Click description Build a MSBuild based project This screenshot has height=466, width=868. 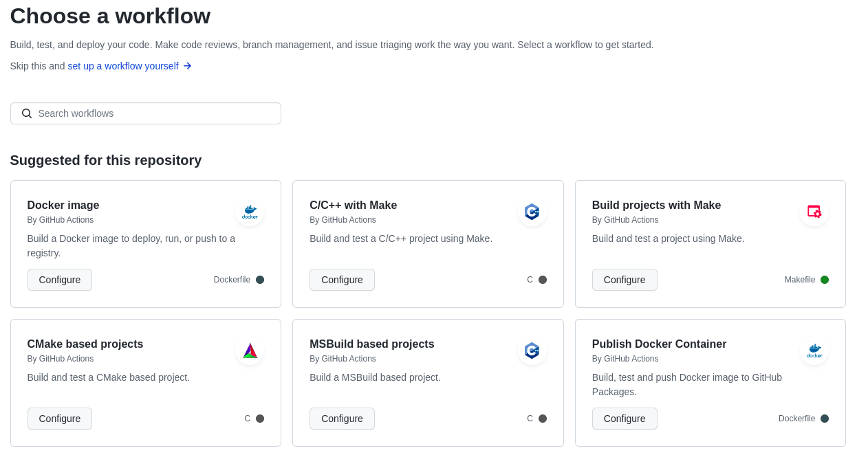point(375,377)
